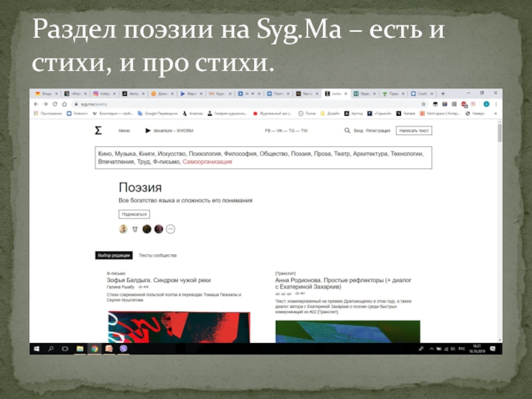Open the Философия category
Viewport: 532px width, 399px height.
[241, 154]
